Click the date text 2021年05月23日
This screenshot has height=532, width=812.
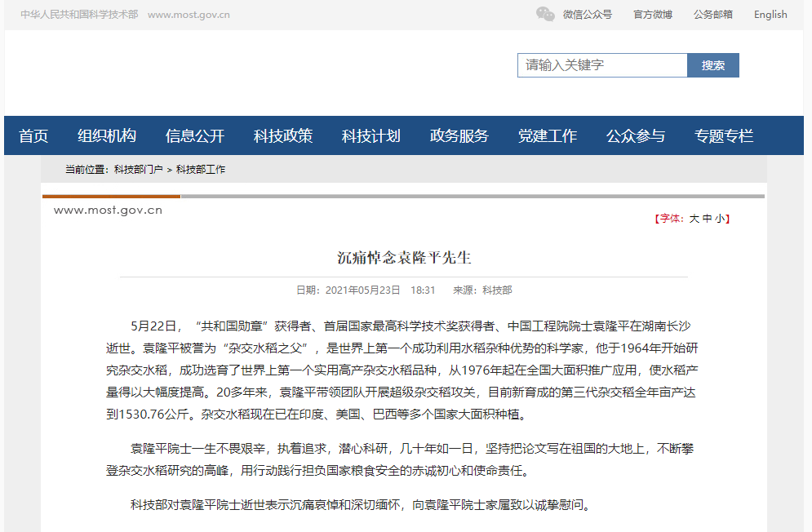pyautogui.click(x=362, y=290)
